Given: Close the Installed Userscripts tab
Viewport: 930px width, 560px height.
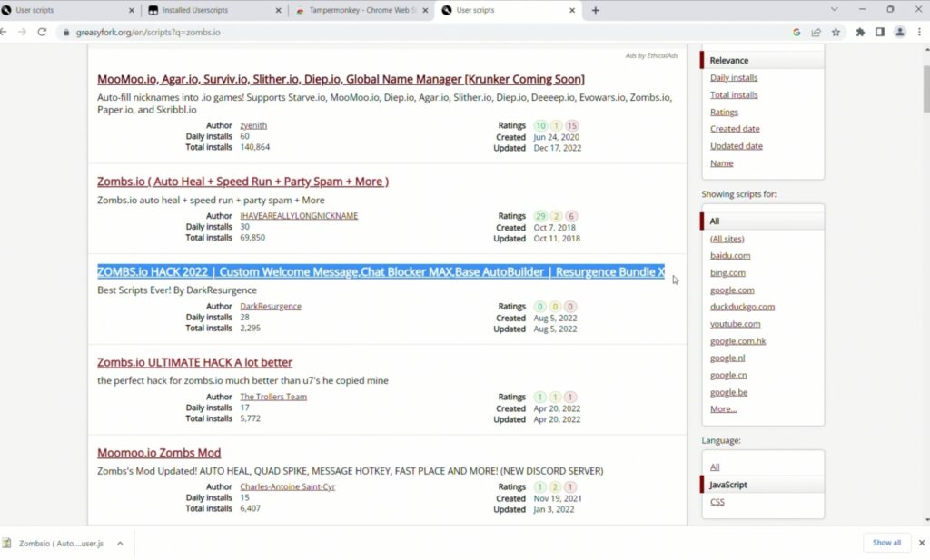Looking at the screenshot, I should (278, 10).
